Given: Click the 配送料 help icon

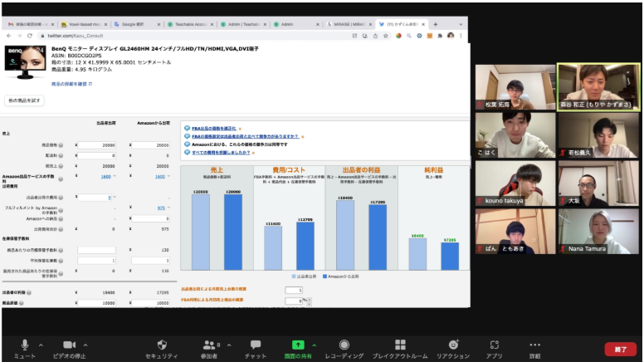Looking at the screenshot, I should [61, 156].
